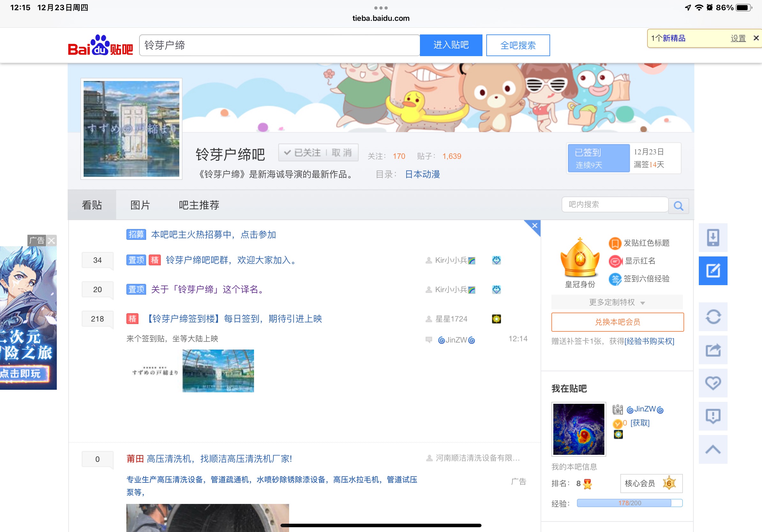Image resolution: width=762 pixels, height=532 pixels.
Task: Tap the tieba.baidu.com address bar
Action: [x=381, y=18]
